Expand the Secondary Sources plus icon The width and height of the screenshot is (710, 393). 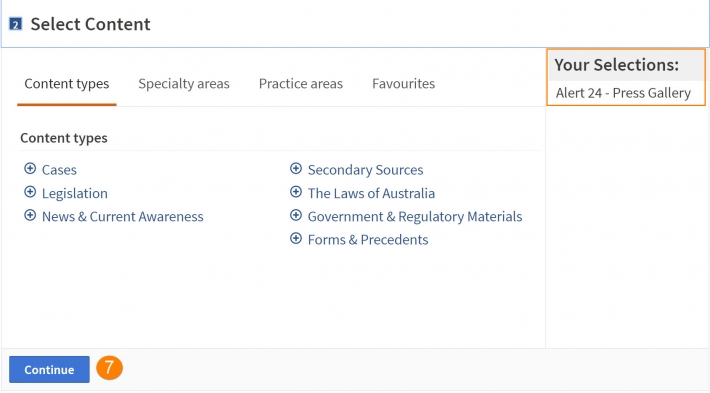tap(296, 169)
